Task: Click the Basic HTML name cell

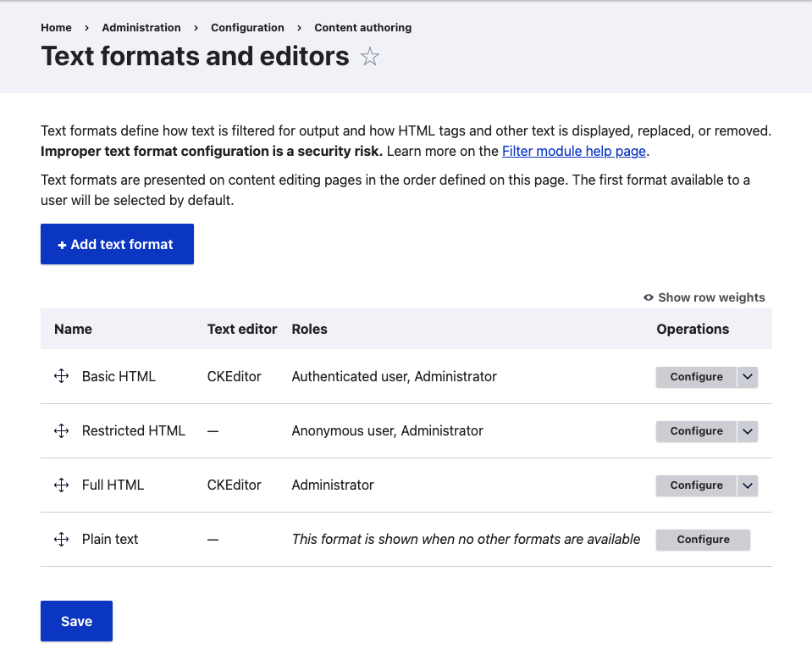Action: click(x=119, y=377)
